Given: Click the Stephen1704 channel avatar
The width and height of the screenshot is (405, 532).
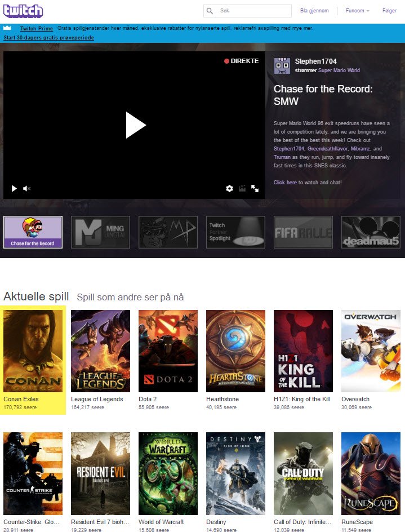Looking at the screenshot, I should [x=282, y=66].
